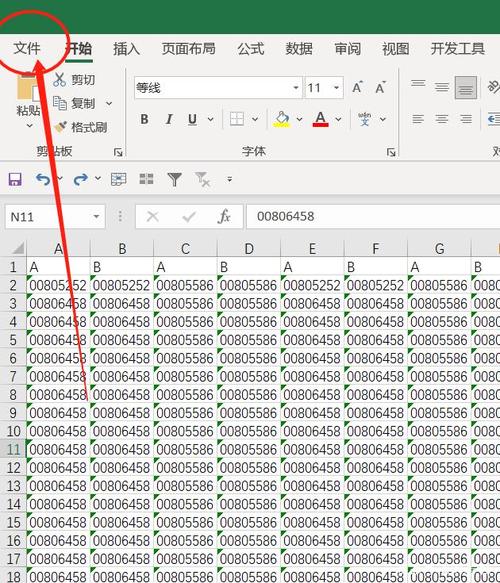
Task: Click the form icon in quick access toolbar
Action: coord(119,180)
